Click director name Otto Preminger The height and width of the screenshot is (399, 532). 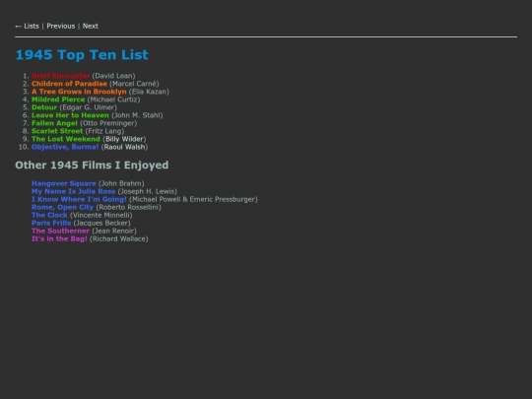coord(108,123)
